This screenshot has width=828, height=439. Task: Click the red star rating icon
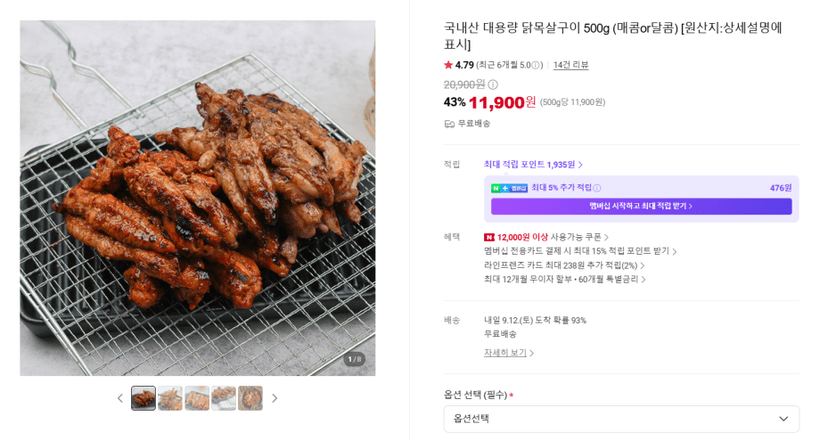(x=448, y=65)
